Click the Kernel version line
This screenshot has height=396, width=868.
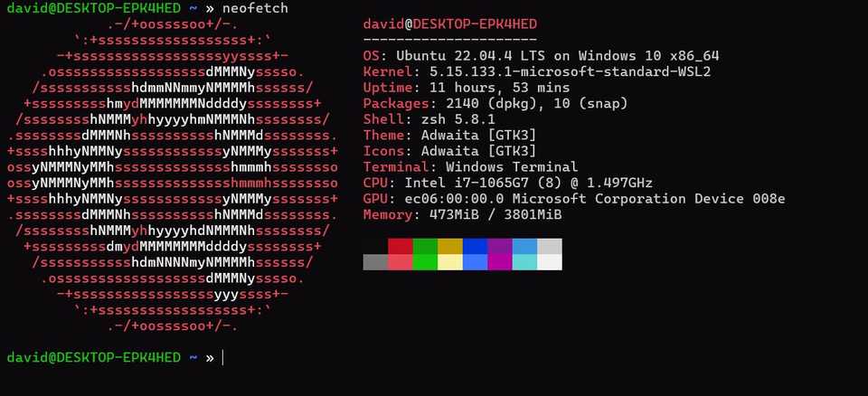pos(537,72)
